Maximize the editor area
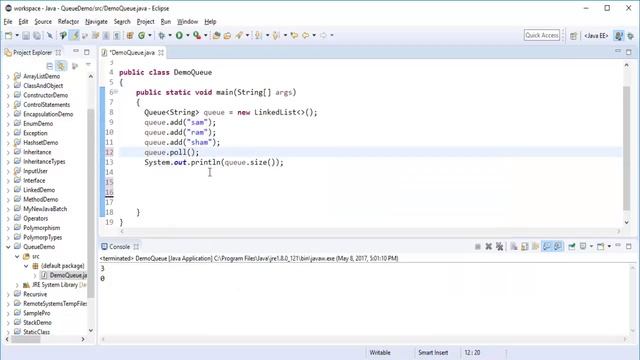 629,52
